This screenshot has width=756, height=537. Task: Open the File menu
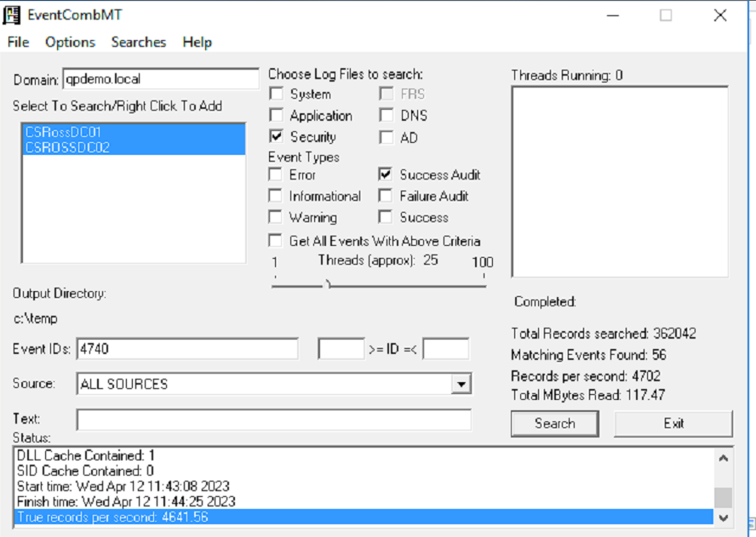[19, 43]
